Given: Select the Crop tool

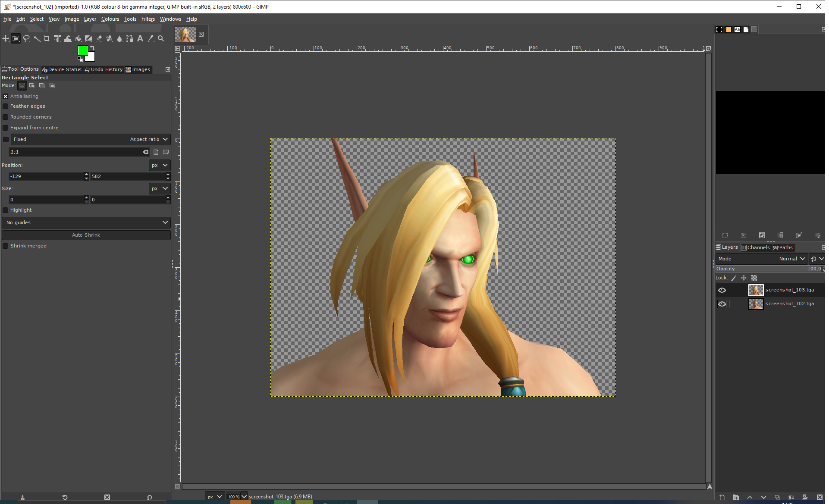Looking at the screenshot, I should pyautogui.click(x=47, y=39).
